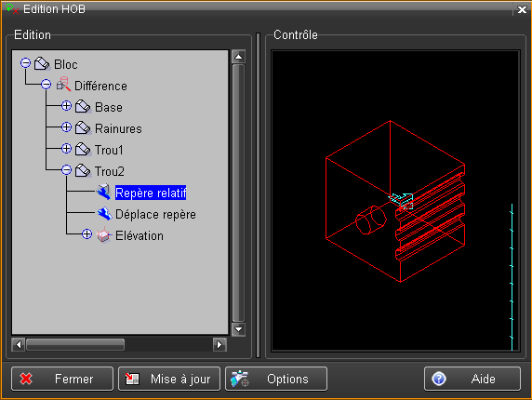Image resolution: width=532 pixels, height=400 pixels.
Task: Open help with Aide button
Action: point(472,379)
